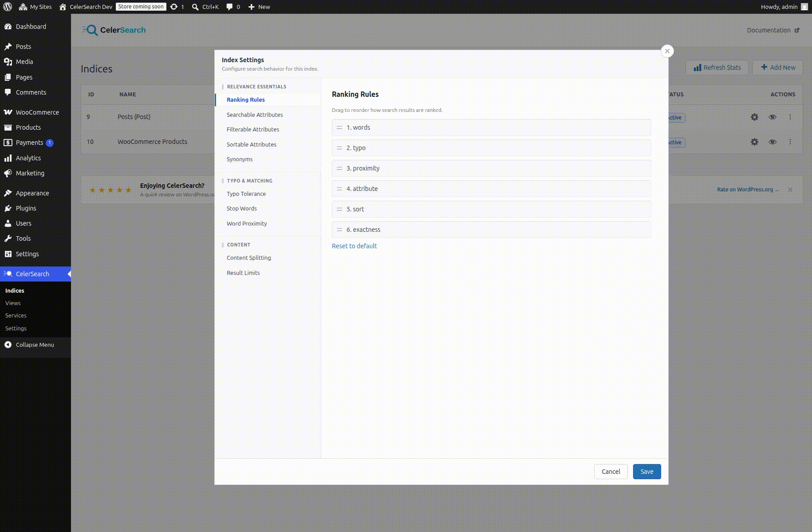Click the drag handle for the attribute rule
Screen dimensions: 812x532
point(339,189)
